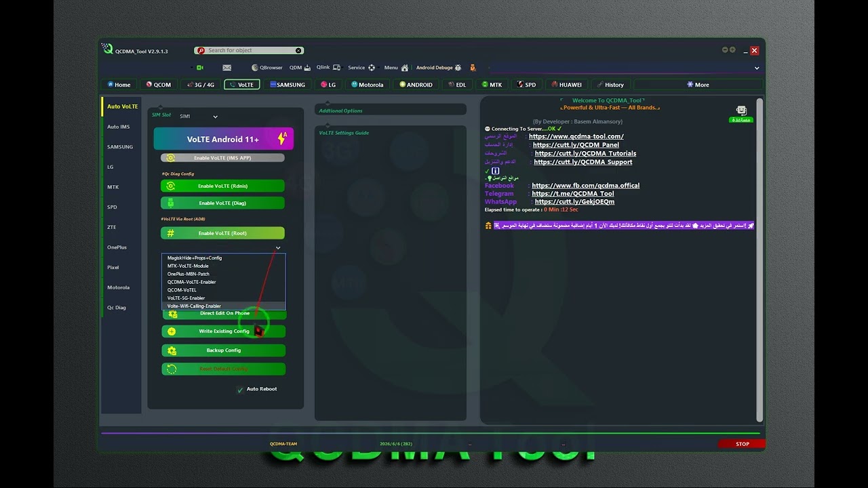The image size is (868, 488).
Task: Click Enable VoLTE (Rdnis) button
Action: coord(222,186)
